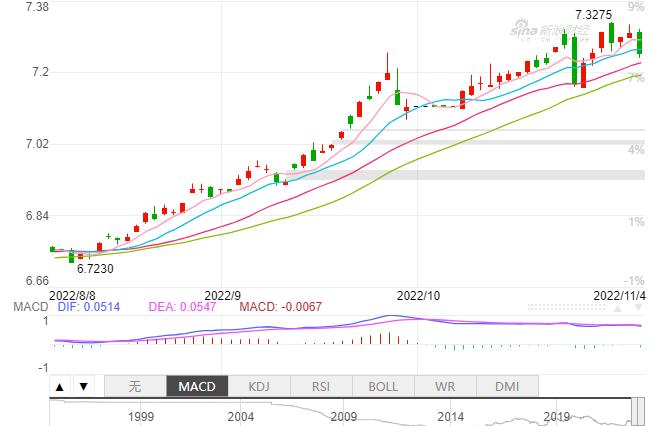
Task: Click the 7.3275 peak price label
Action: (x=595, y=15)
